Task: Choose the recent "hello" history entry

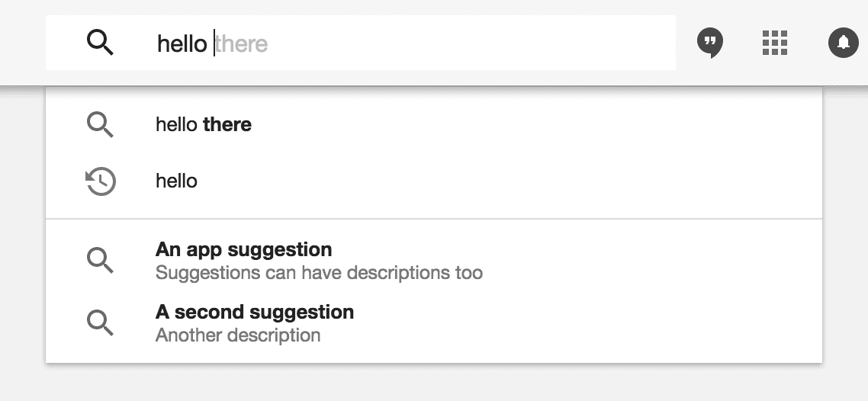Action: click(x=176, y=181)
